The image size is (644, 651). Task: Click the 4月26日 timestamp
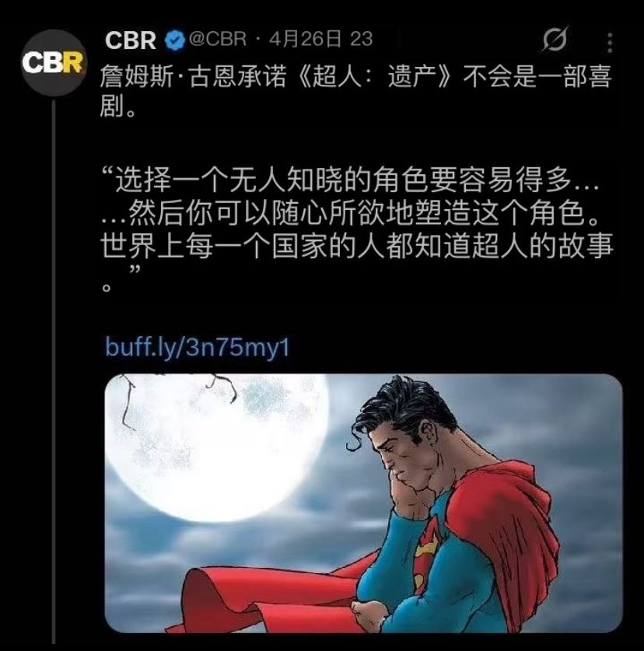[305, 39]
